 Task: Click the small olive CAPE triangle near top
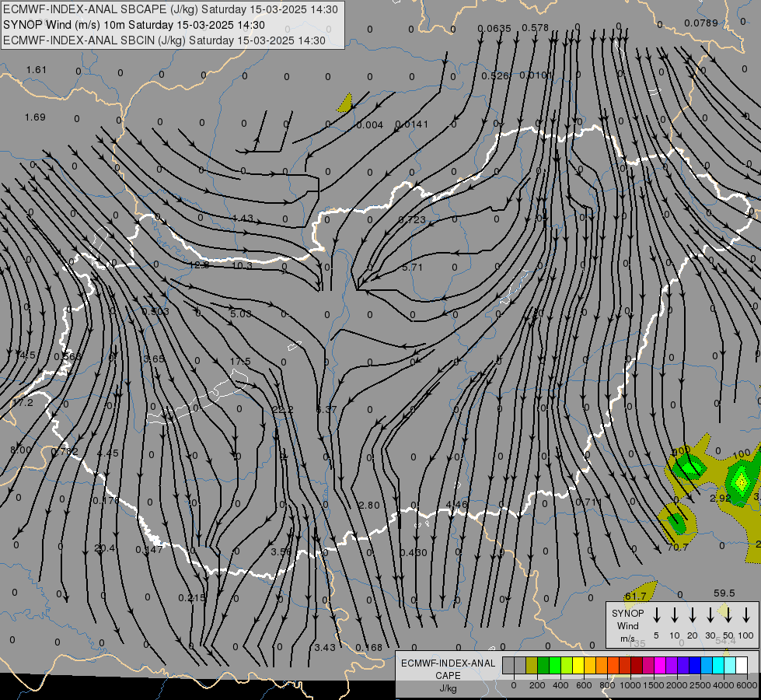(345, 103)
